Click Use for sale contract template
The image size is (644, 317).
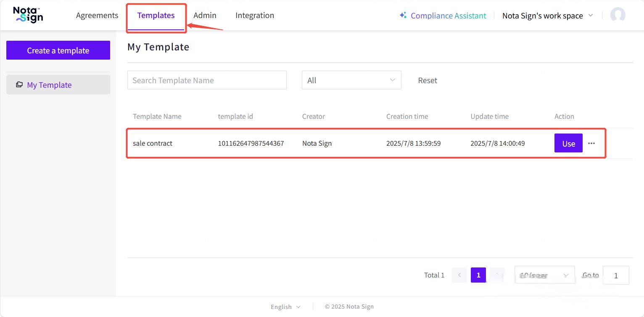568,143
